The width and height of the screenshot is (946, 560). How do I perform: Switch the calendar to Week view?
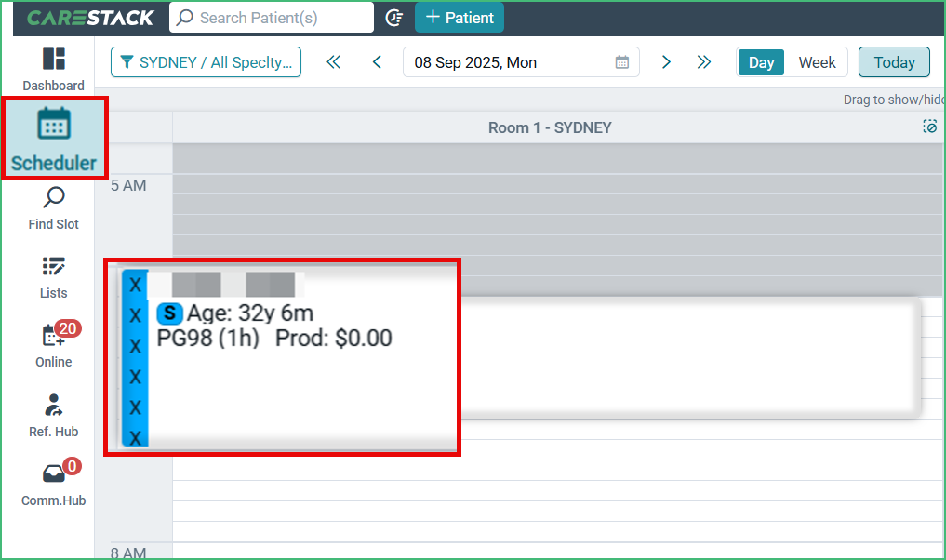click(817, 61)
